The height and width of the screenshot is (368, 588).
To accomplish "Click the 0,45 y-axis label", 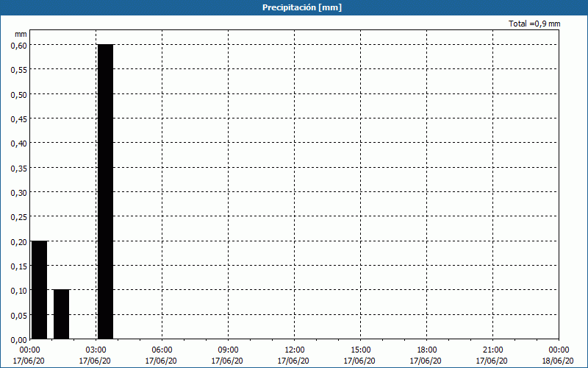I will 19,119.
